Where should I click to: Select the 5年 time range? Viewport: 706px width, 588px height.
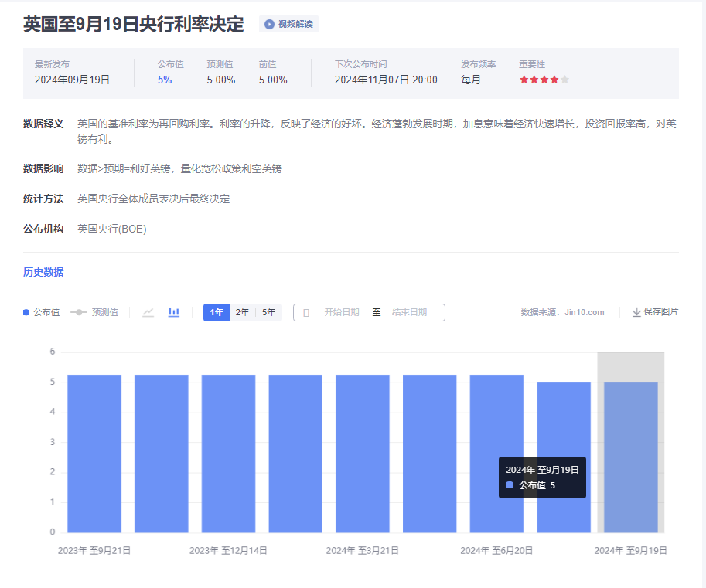pos(268,312)
